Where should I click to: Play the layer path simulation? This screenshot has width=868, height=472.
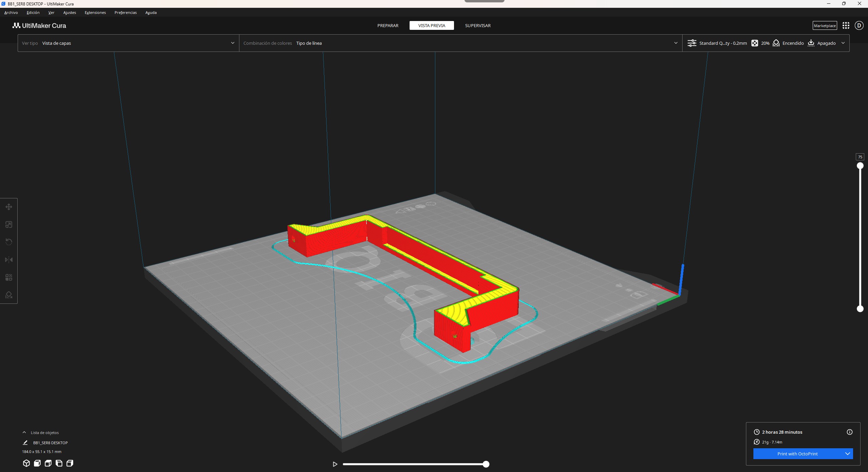(x=335, y=464)
